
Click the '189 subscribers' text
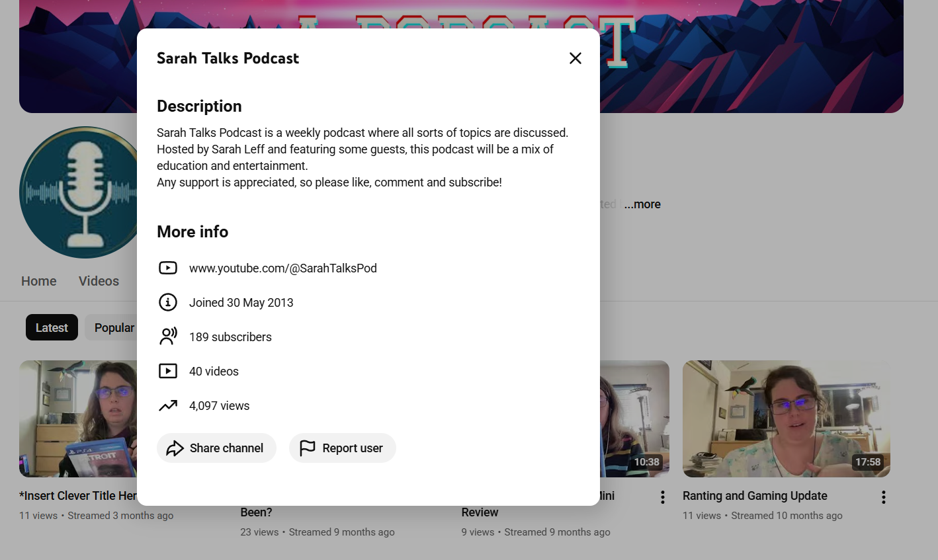(230, 337)
